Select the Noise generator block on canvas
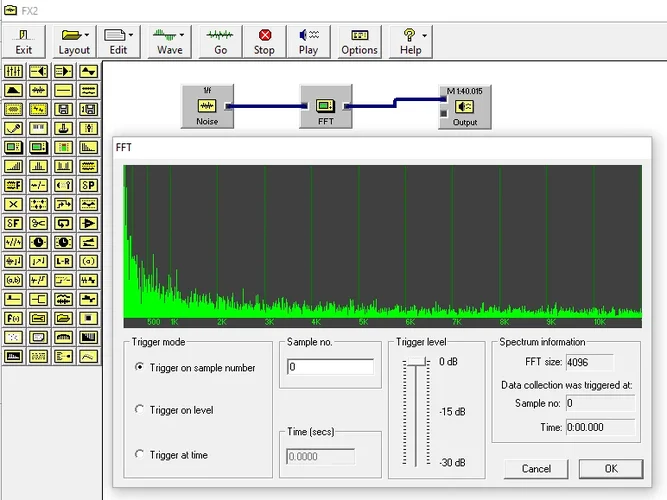Screen dimensions: 667x500 click(205, 106)
